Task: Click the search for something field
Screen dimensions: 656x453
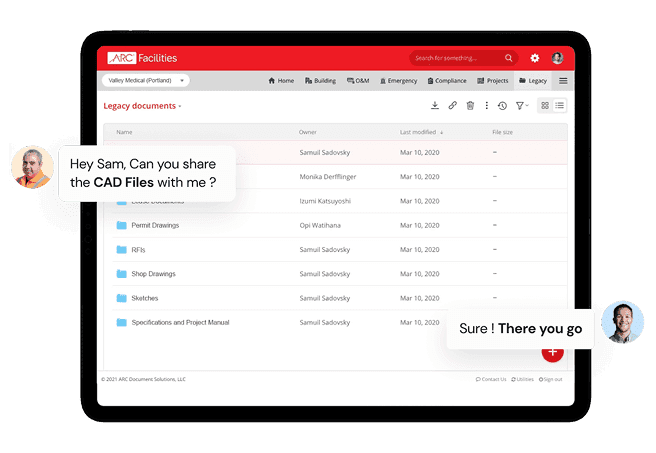Action: 459,59
